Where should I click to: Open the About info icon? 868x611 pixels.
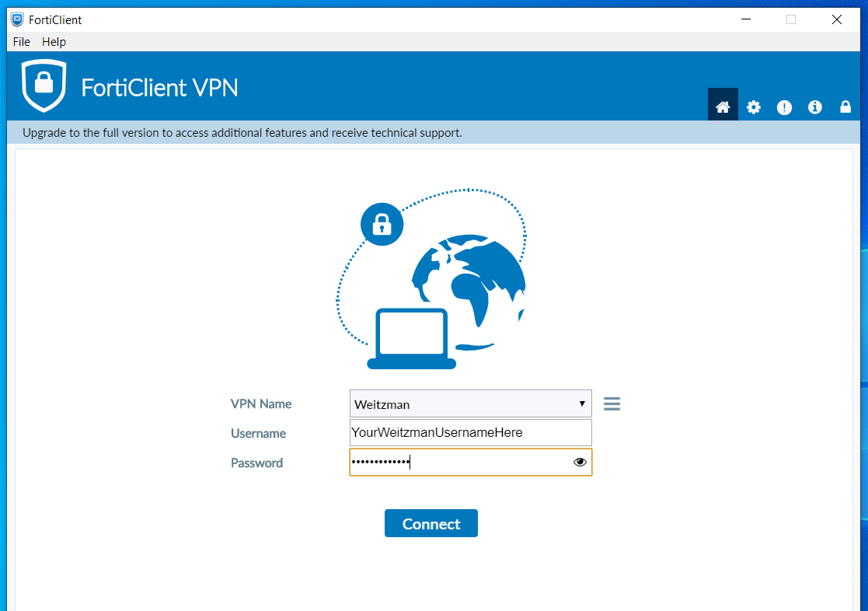pyautogui.click(x=815, y=107)
